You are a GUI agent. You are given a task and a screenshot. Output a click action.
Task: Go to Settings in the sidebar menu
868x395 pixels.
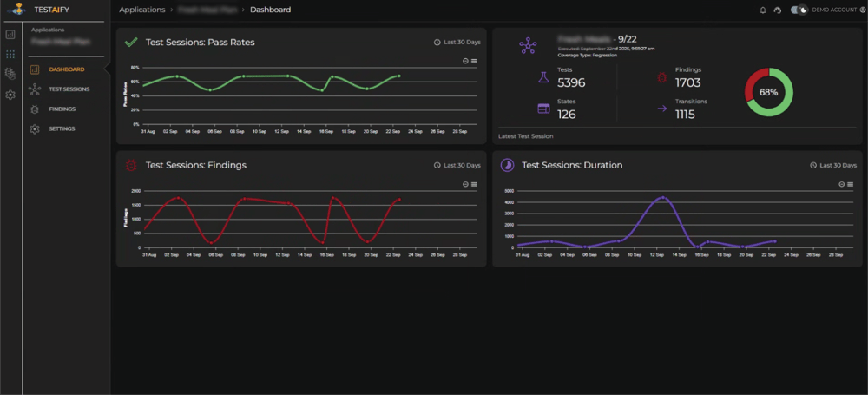(62, 129)
